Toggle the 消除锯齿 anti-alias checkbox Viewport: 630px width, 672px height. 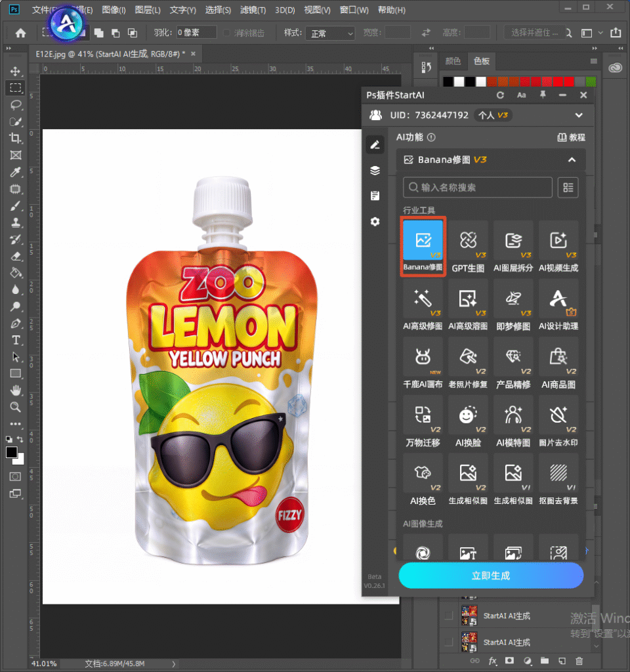click(226, 33)
